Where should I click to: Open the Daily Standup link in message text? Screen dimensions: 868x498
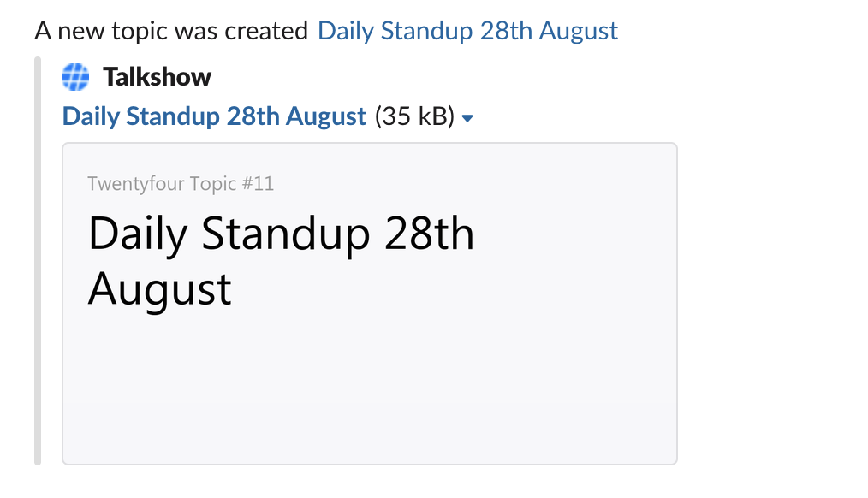[467, 32]
